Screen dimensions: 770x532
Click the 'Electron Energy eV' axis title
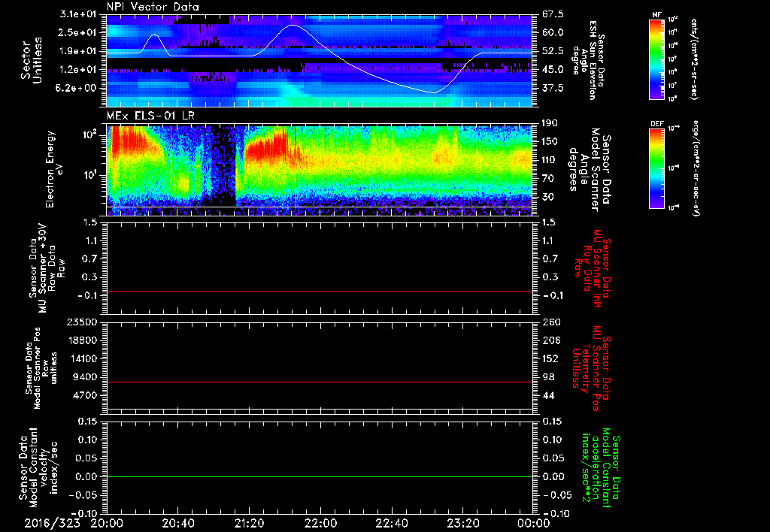(54, 169)
